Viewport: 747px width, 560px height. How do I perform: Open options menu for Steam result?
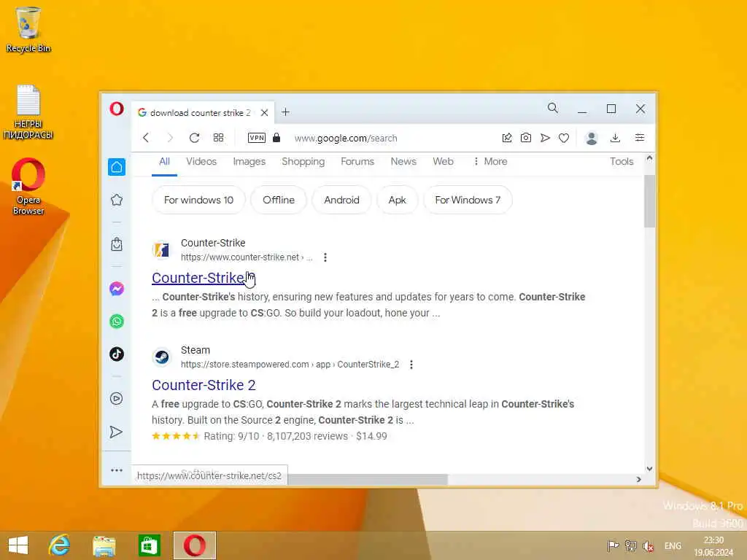(x=411, y=365)
